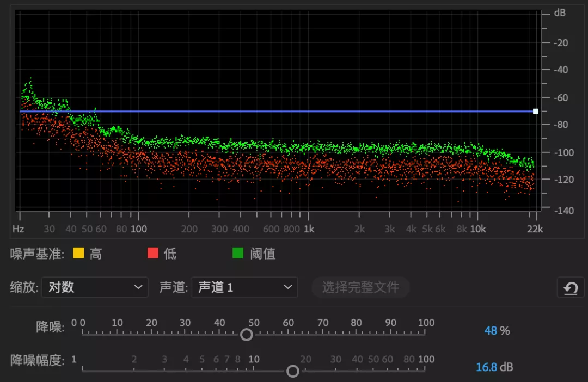This screenshot has height=382, width=588.
Task: Click the 降噪幅度 slider handle
Action: 292,371
